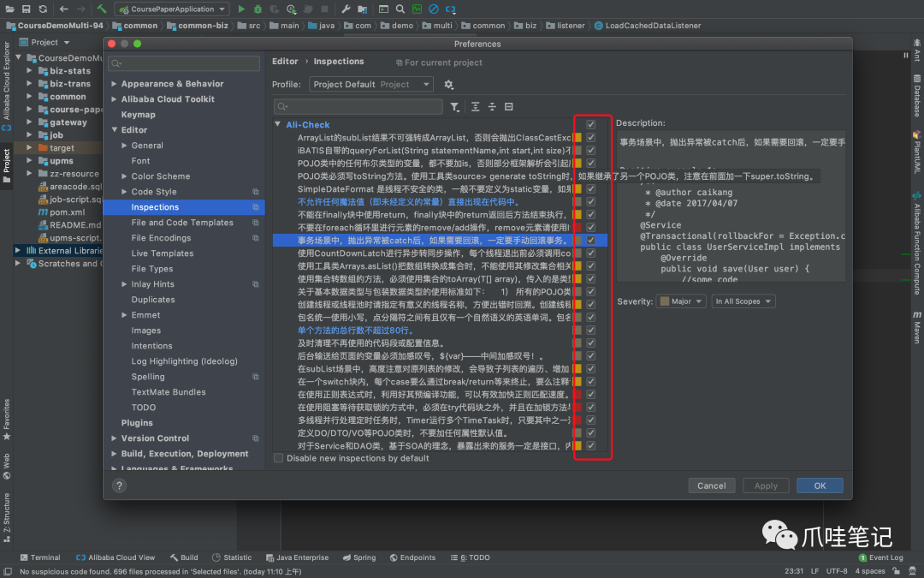Toggle checkbox for CountDownLatch inspection

click(x=590, y=253)
